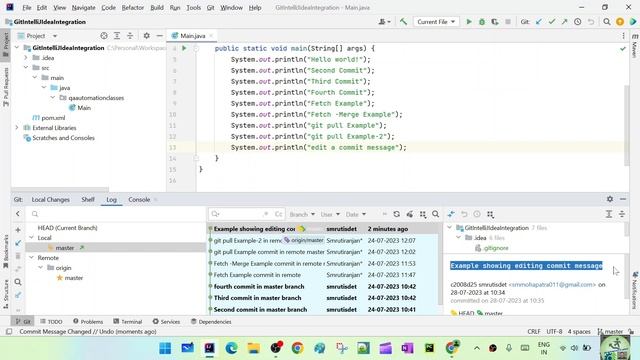Select .gitignore in commit details

tap(496, 248)
